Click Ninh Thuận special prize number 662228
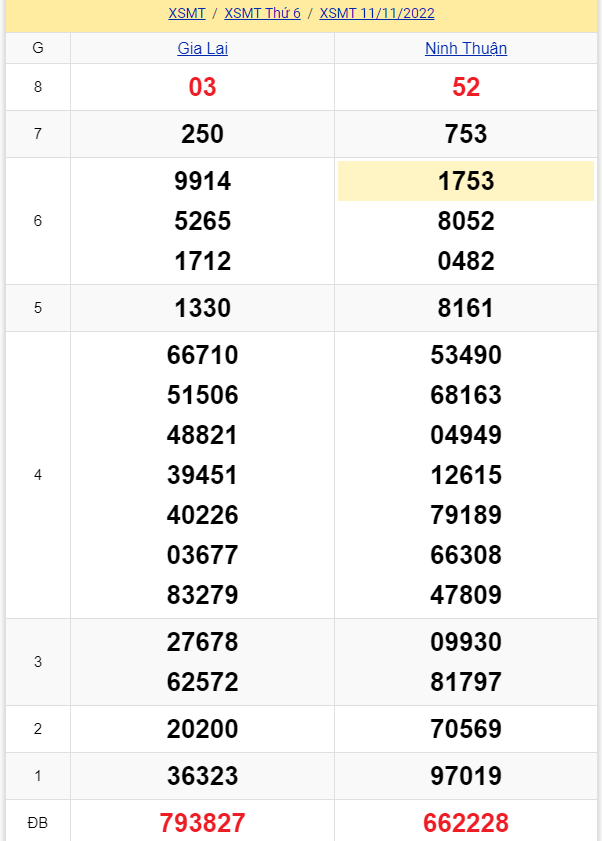The image size is (602, 841). click(466, 823)
